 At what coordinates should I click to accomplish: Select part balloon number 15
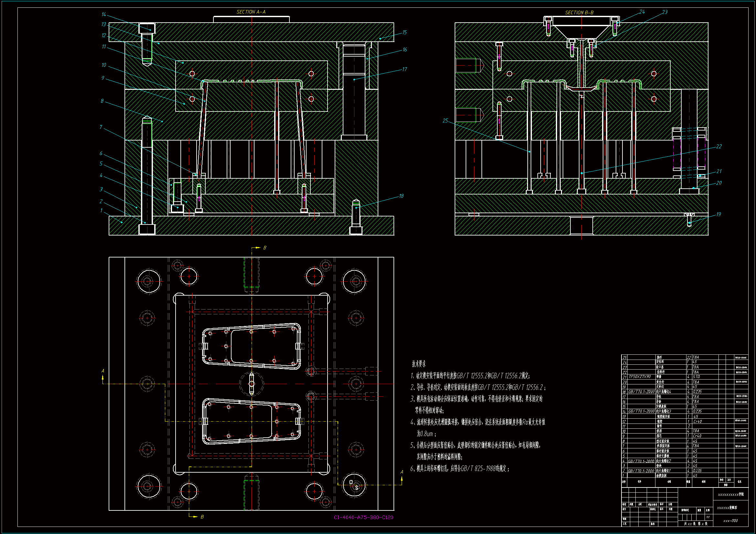404,32
